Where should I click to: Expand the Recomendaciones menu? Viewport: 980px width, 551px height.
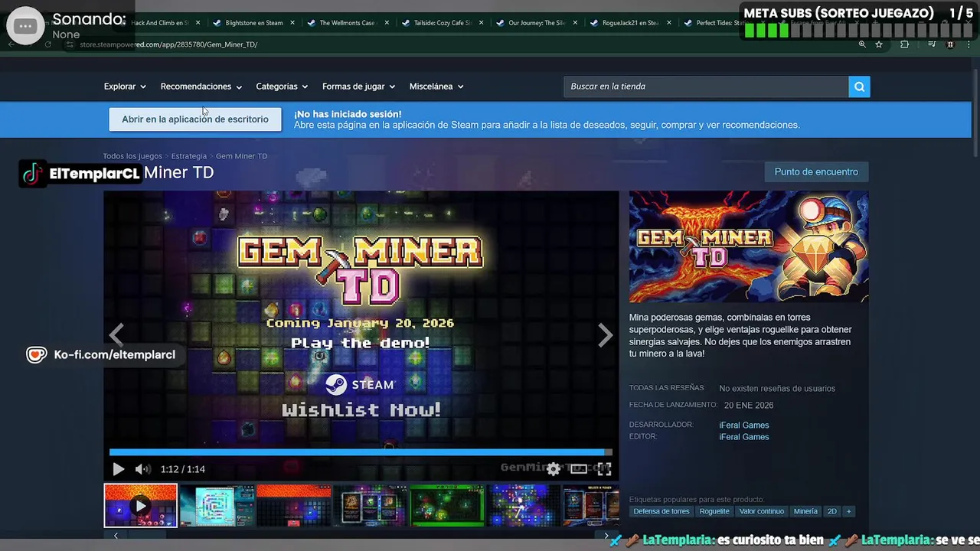point(201,86)
